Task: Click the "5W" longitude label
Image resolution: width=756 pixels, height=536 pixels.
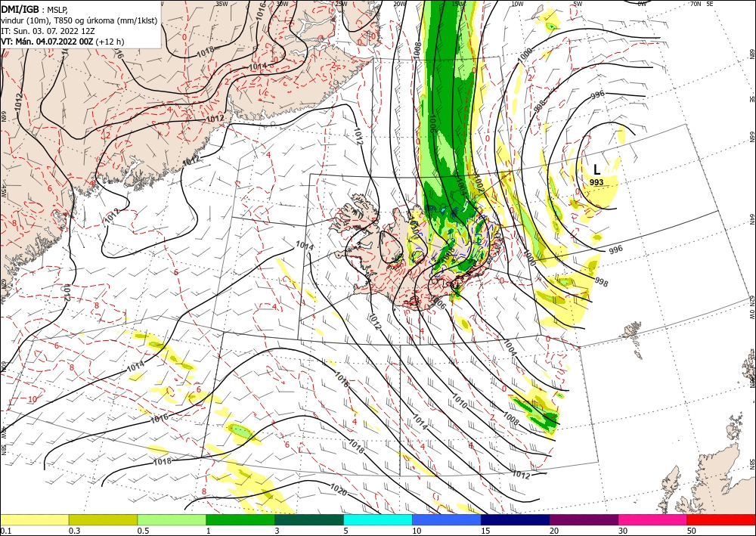Action: (578, 3)
